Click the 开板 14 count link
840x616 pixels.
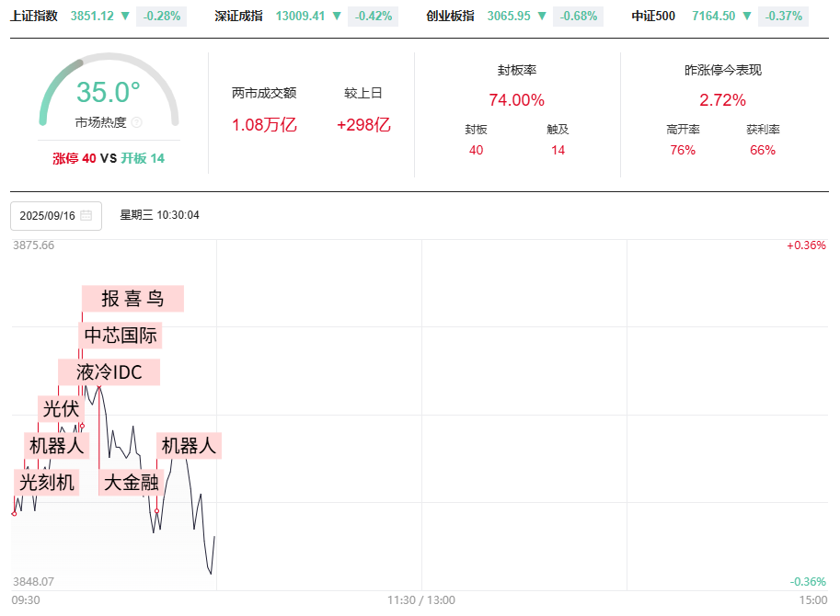[x=143, y=158]
